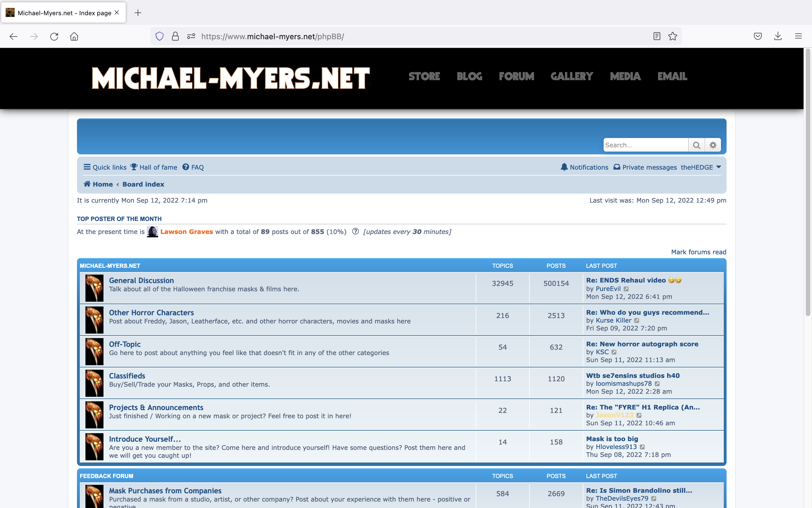Switch to Michael-Myers.net Index page tab

click(x=64, y=13)
